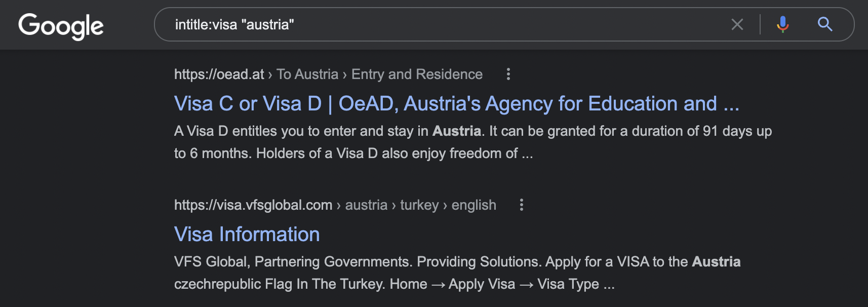Click the austria breadcrumb of vfsglobal result

(366, 205)
